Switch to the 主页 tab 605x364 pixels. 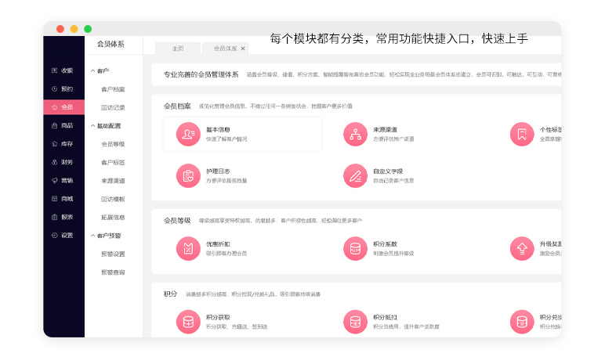coord(178,49)
